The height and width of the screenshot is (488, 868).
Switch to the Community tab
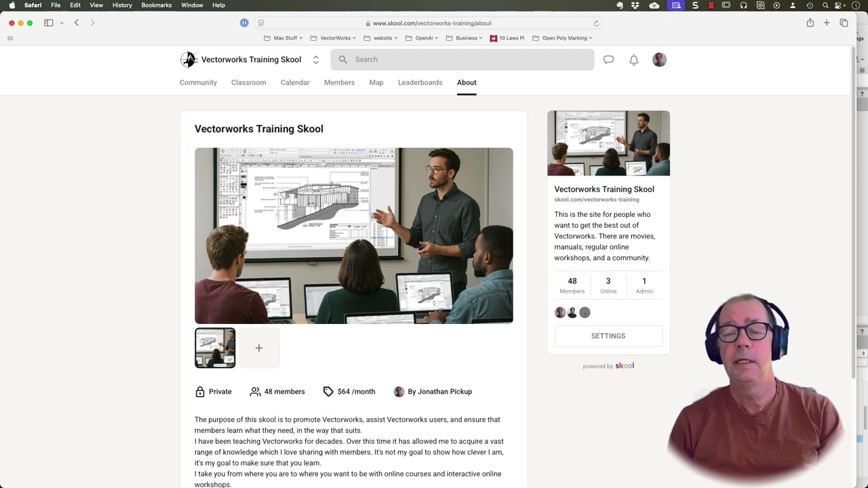point(198,83)
